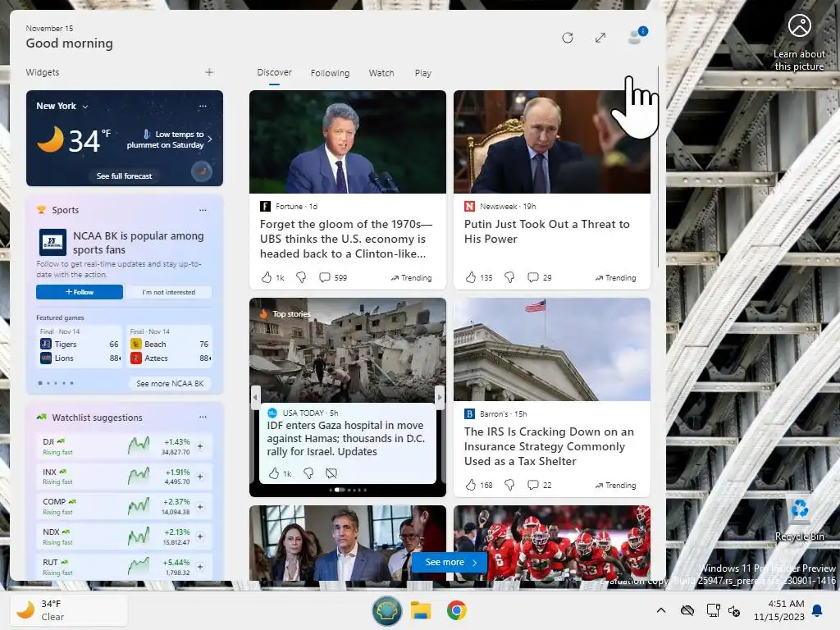Screen dimensions: 840x630
Task: Open See more NCAA BK
Action: (x=170, y=384)
